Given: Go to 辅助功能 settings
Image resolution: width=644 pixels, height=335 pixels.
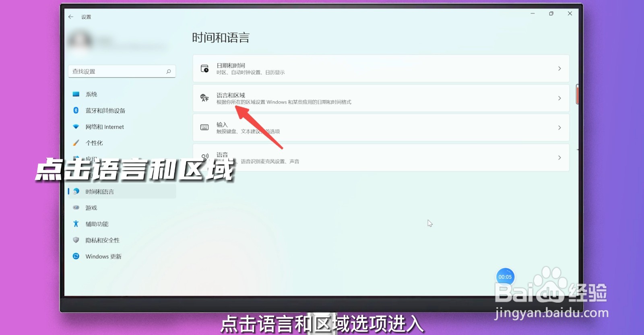Looking at the screenshot, I should point(122,224).
